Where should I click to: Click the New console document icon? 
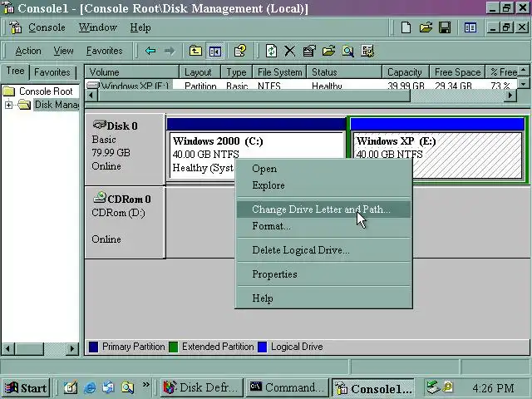(406, 27)
